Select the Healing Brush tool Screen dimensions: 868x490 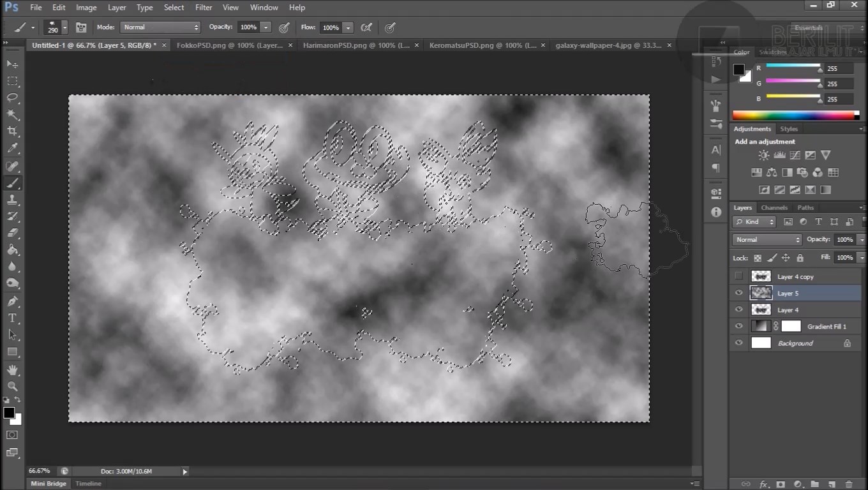coord(12,167)
